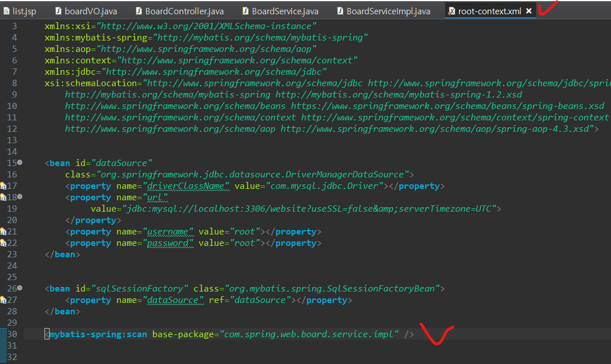Click the closing bean tag on line 23
611x364 pixels.
[62, 254]
